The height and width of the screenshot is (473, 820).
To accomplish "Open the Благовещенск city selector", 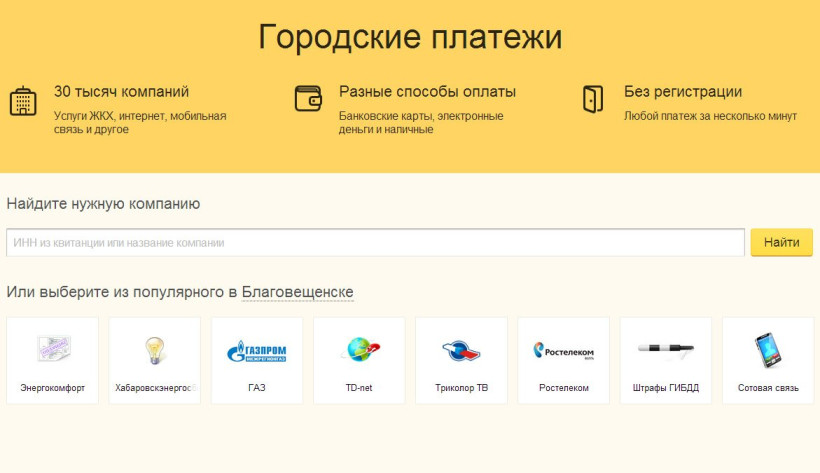I will click(x=297, y=292).
